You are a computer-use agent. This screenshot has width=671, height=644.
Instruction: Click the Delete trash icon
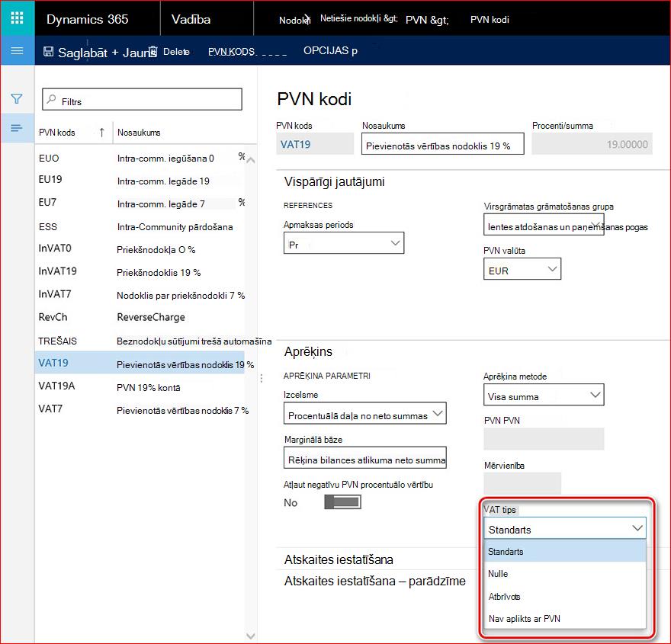tap(153, 52)
